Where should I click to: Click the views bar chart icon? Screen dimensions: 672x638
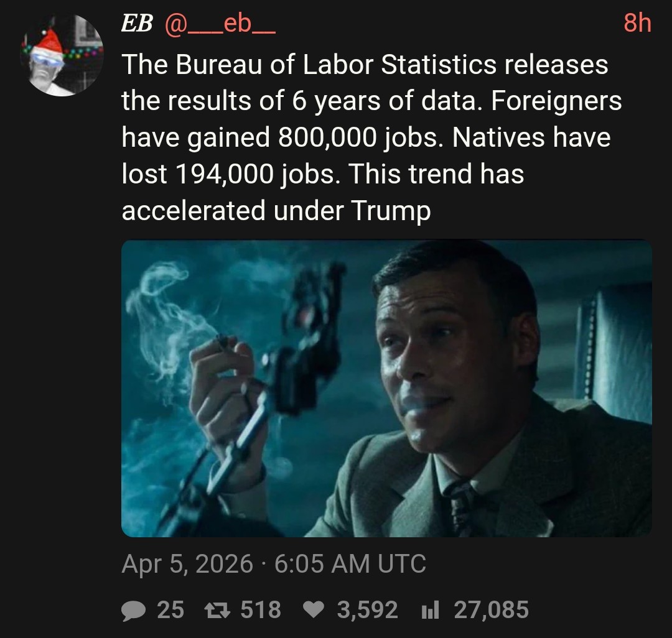(431, 610)
